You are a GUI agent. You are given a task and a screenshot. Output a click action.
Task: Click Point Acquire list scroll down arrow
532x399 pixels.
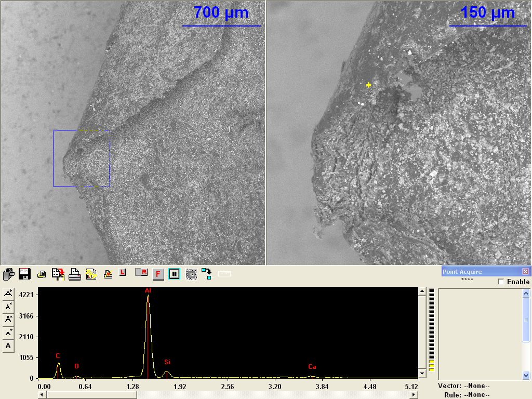(x=526, y=375)
